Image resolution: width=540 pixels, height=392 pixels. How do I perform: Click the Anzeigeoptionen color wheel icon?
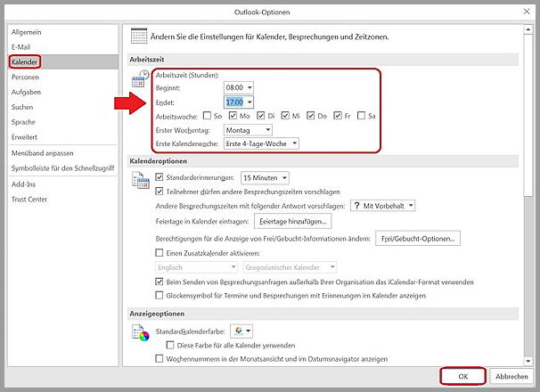pyautogui.click(x=139, y=332)
